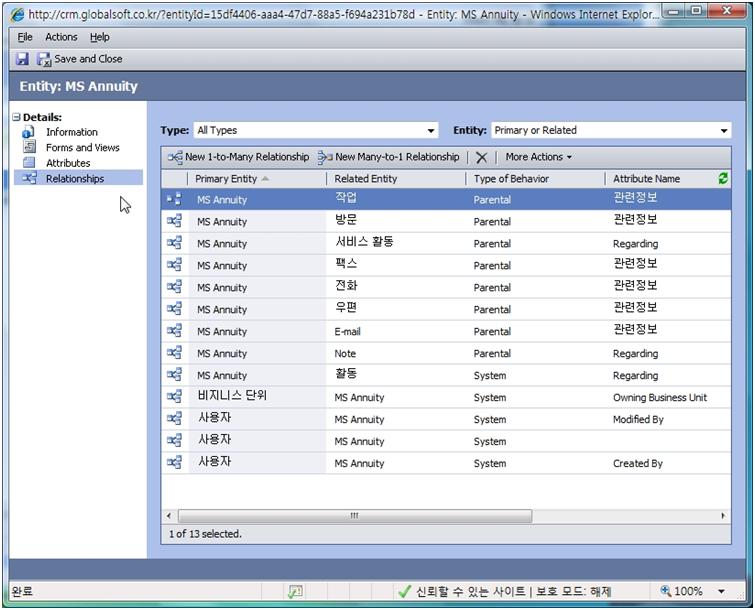The image size is (755, 610).
Task: Click the green refresh grid icon
Action: coord(723,179)
